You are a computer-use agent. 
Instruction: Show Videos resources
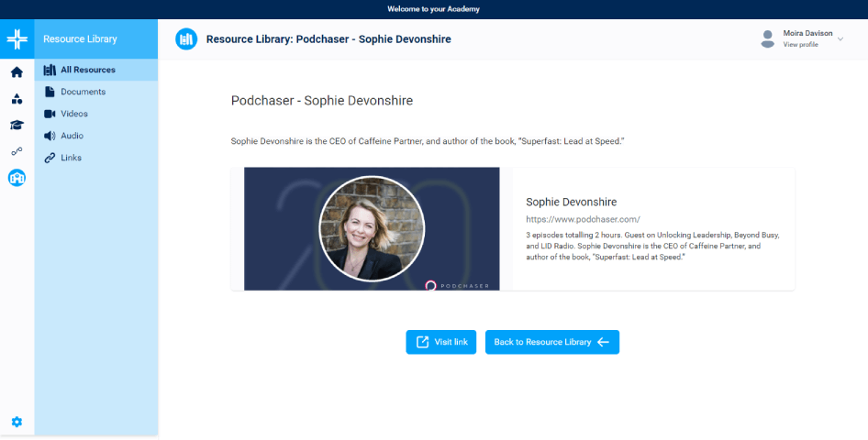(x=74, y=114)
